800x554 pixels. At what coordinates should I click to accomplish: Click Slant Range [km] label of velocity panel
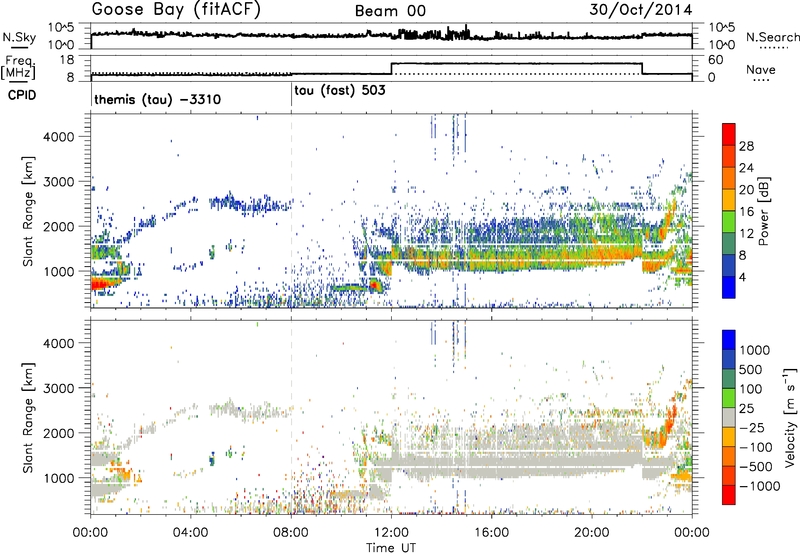(x=28, y=417)
